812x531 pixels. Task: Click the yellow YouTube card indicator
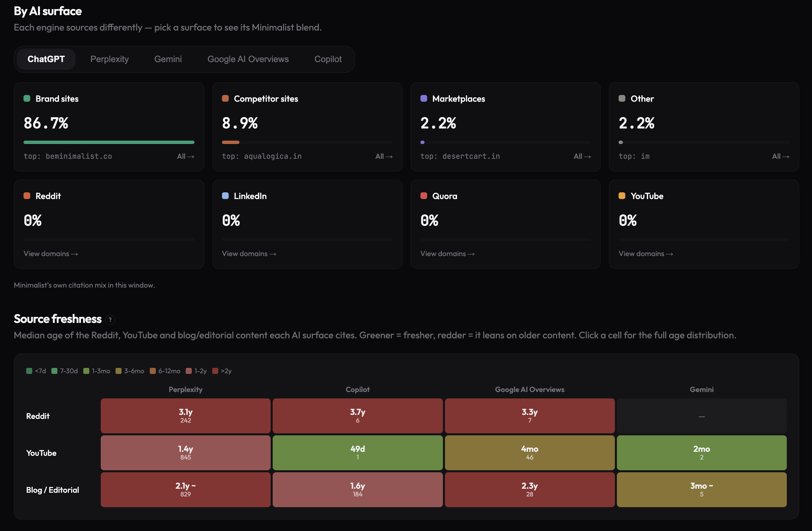tap(622, 196)
